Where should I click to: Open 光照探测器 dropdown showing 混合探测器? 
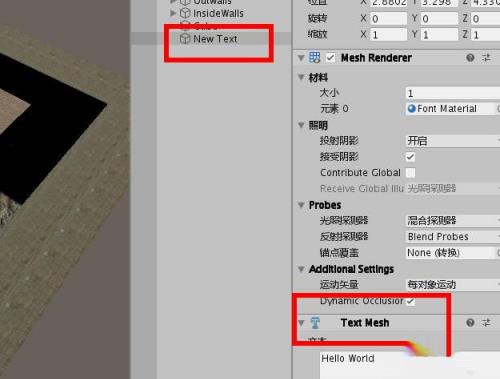(x=453, y=220)
